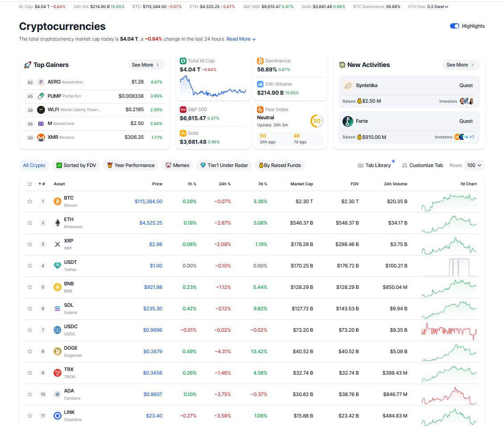Click the Aerodrome token icon in Top Gainers
This screenshot has height=426, width=504.
tap(41, 82)
